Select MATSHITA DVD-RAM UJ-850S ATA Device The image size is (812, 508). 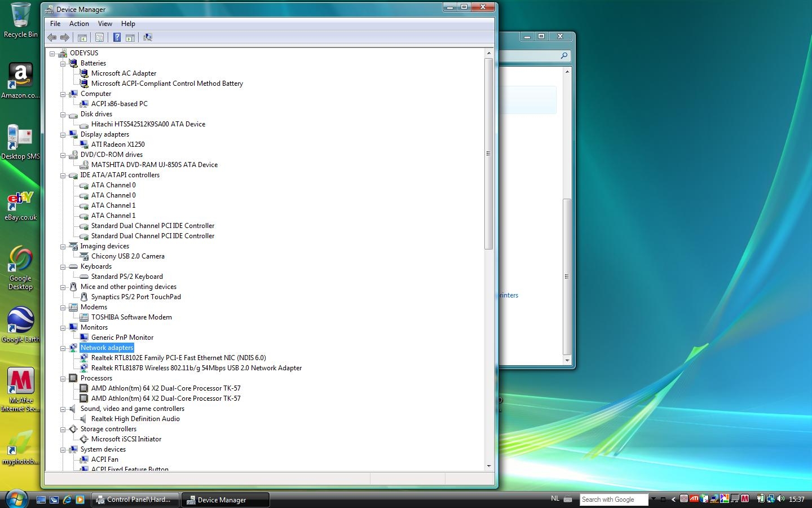[x=155, y=165]
